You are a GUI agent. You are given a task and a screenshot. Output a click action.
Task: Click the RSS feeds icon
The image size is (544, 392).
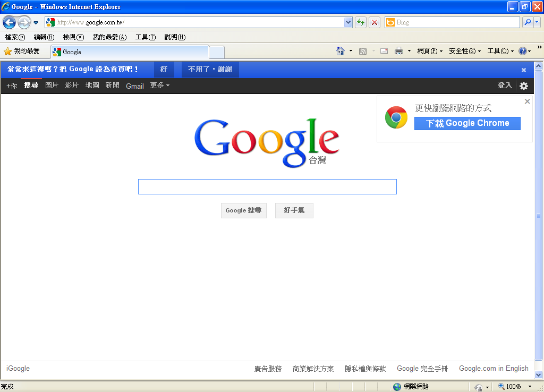pos(363,51)
